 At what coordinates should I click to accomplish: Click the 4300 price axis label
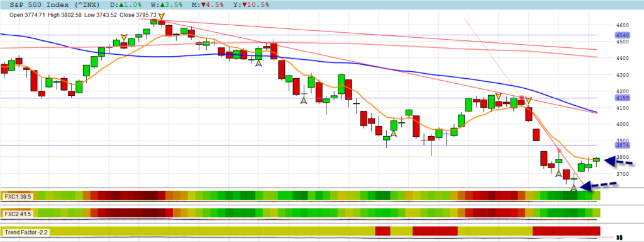623,75
